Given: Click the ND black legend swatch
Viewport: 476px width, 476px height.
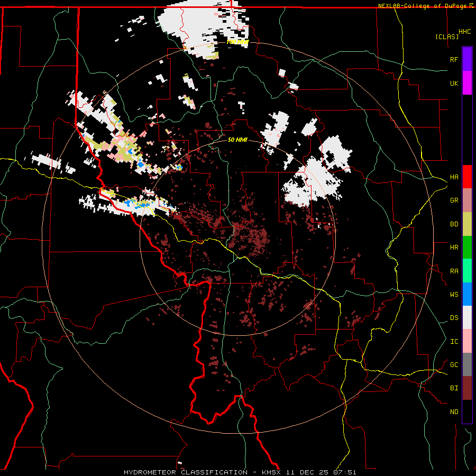Looking at the screenshot, I should [x=467, y=411].
